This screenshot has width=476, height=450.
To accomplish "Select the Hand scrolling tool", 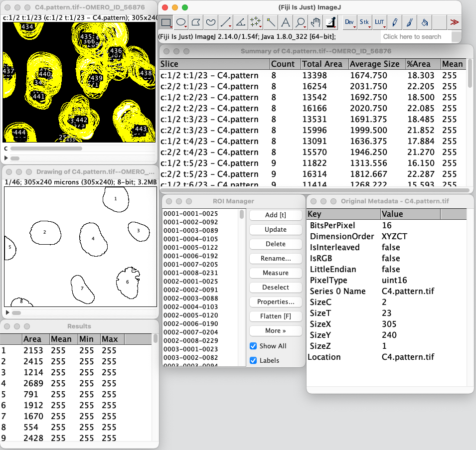I will tap(316, 22).
